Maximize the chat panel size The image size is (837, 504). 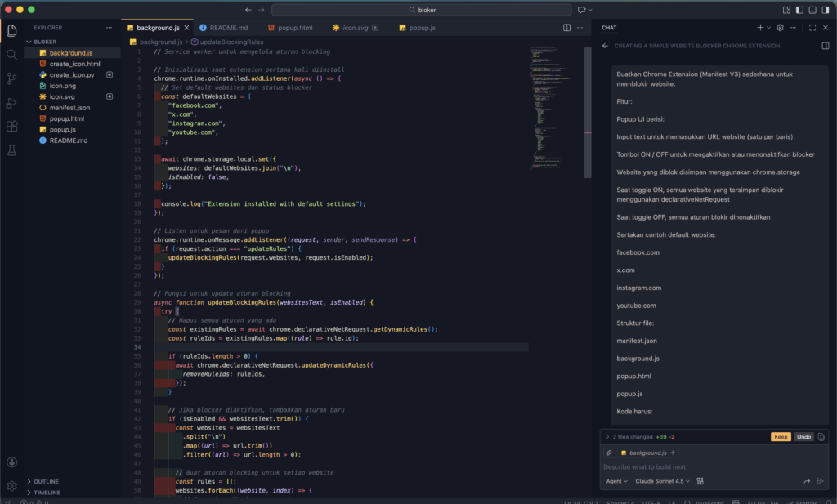812,28
